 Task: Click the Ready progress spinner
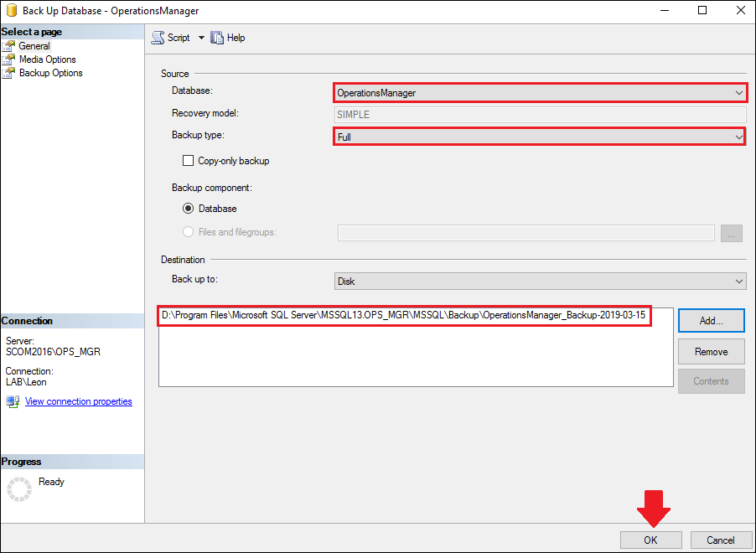pos(19,489)
